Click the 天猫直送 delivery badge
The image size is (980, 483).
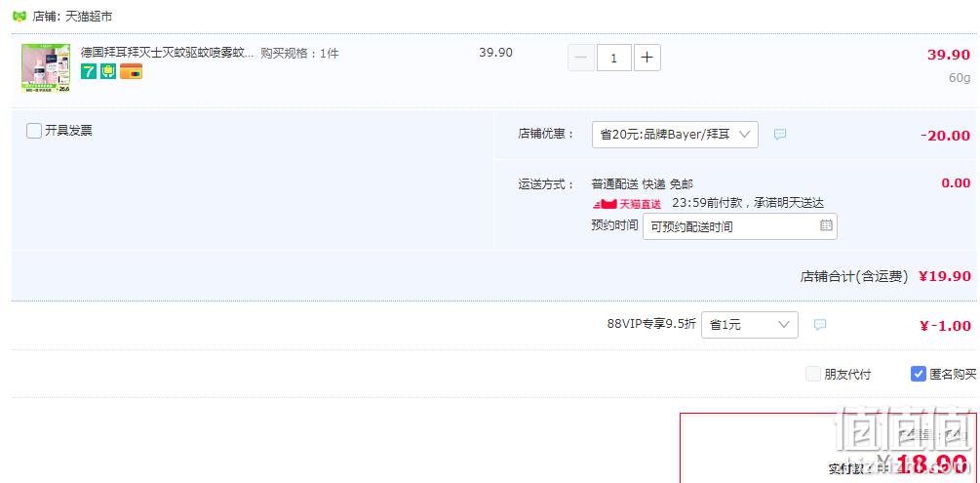[627, 203]
